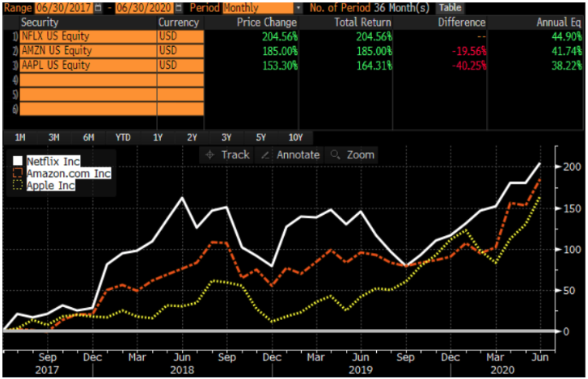Edit the start date field 06/30/2017
Image resolution: width=588 pixels, height=379 pixels.
[64, 7]
